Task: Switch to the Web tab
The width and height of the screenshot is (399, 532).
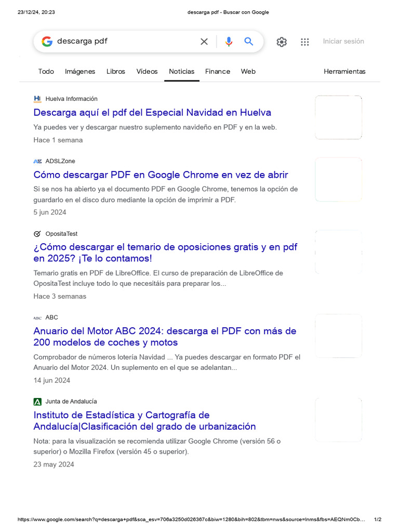Action: pyautogui.click(x=248, y=72)
